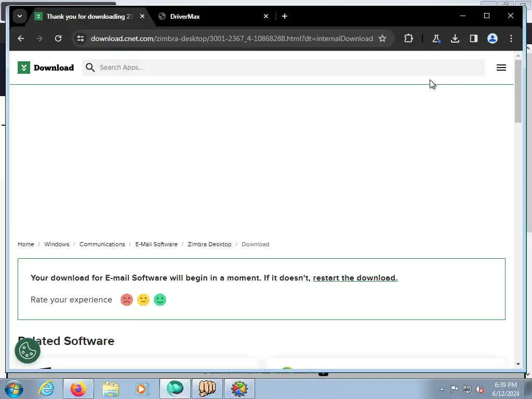Open Windows Media Player from the taskbar
Image resolution: width=532 pixels, height=399 pixels.
(x=141, y=389)
